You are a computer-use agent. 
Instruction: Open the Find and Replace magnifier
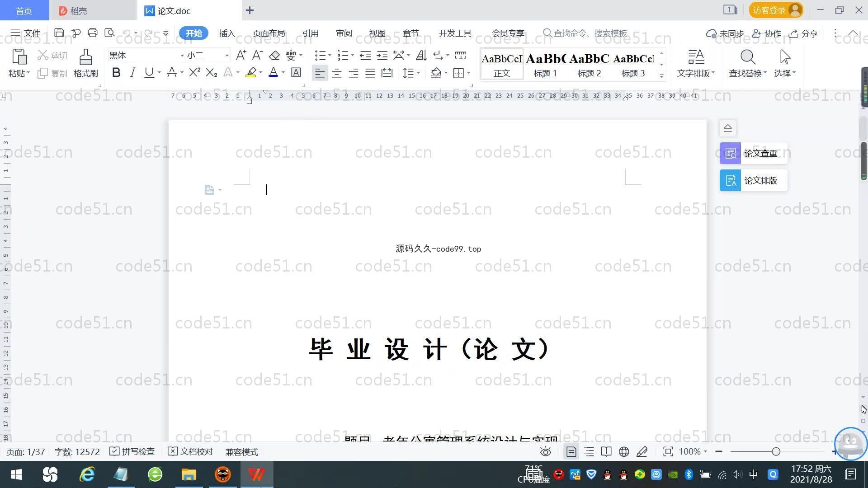[x=748, y=57]
